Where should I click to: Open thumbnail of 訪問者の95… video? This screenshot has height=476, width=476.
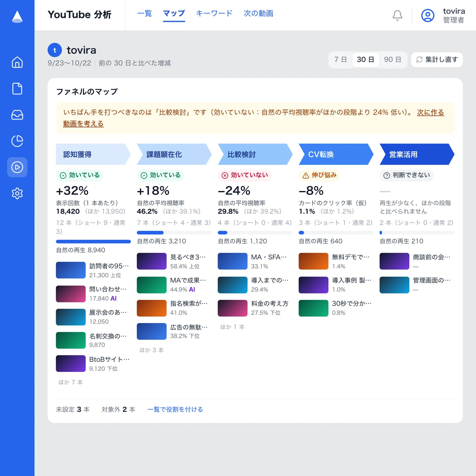click(71, 270)
